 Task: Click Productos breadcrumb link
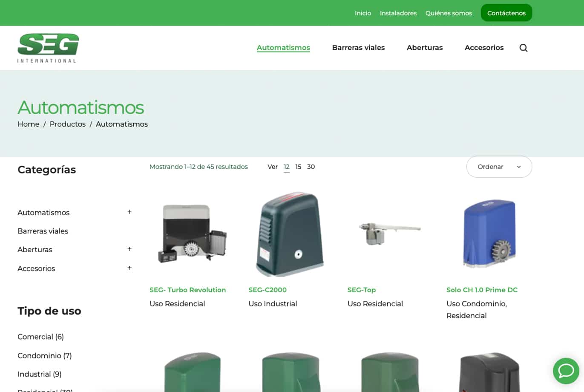click(x=68, y=124)
